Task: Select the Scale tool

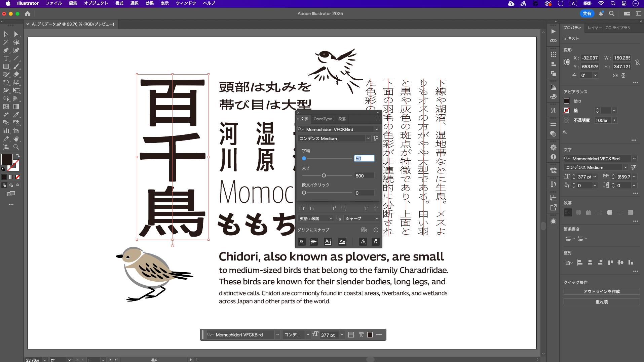Action: tap(16, 82)
